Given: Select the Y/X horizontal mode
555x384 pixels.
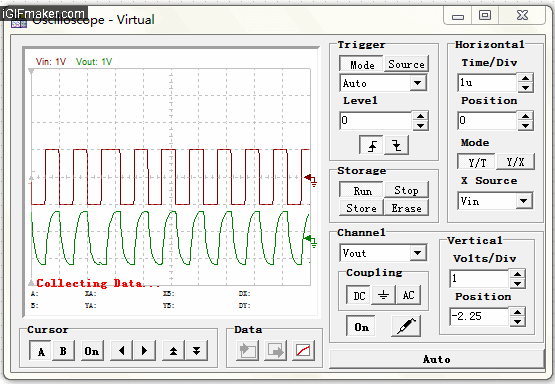Looking at the screenshot, I should [515, 162].
